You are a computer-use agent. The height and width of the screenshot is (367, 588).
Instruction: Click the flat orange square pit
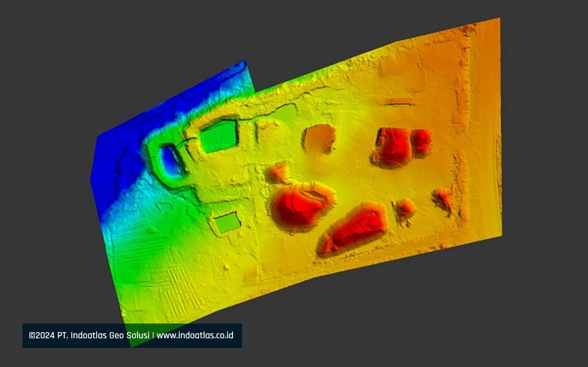pyautogui.click(x=319, y=138)
